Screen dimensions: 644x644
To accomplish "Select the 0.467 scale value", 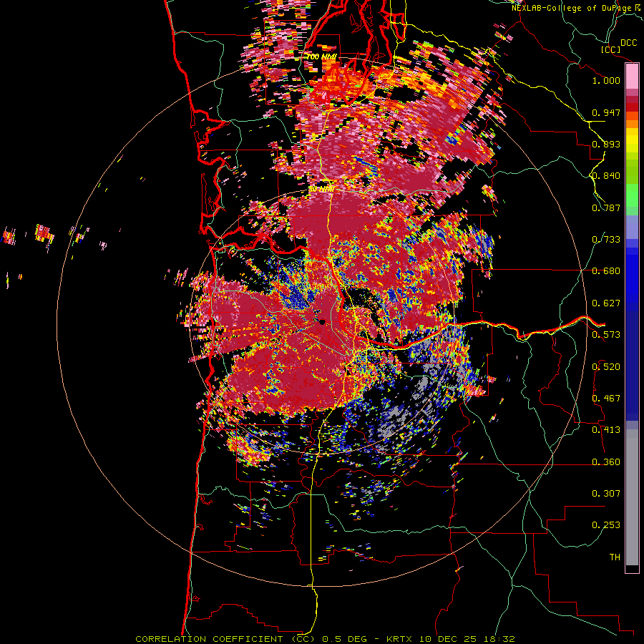I will click(x=606, y=399).
